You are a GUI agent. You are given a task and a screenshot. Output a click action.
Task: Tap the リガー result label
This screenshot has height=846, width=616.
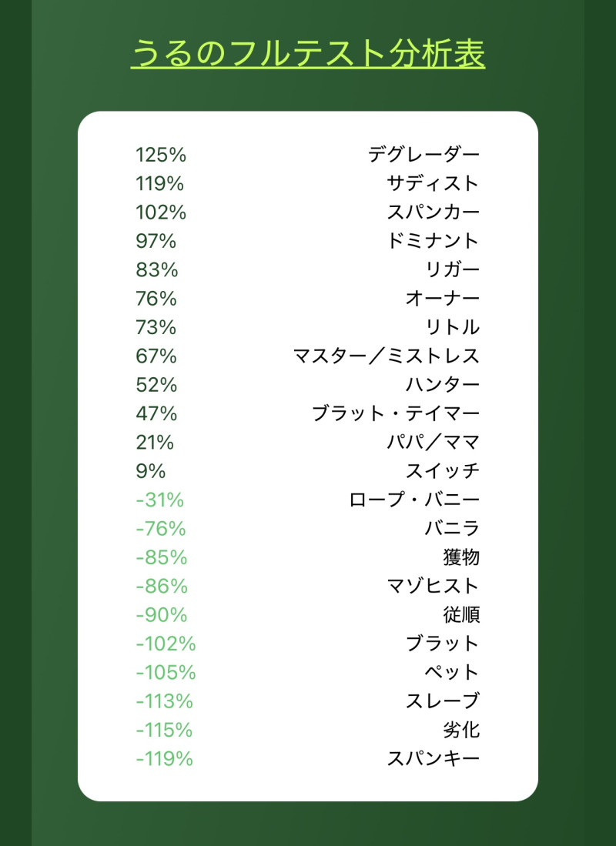452,269
